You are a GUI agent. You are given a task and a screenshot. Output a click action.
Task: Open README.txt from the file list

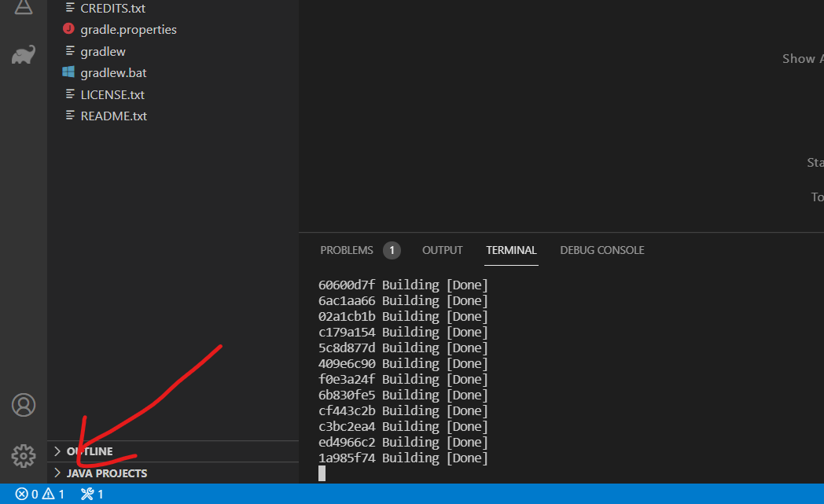point(114,116)
